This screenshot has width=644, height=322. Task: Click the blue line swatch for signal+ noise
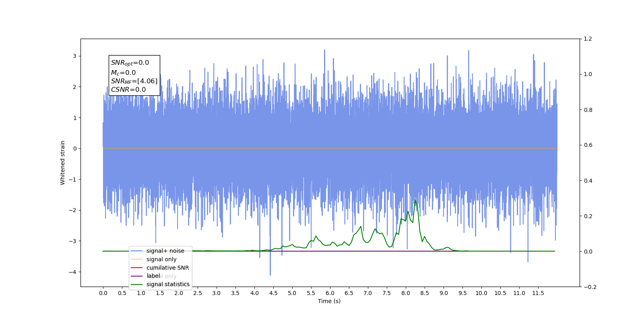click(137, 251)
